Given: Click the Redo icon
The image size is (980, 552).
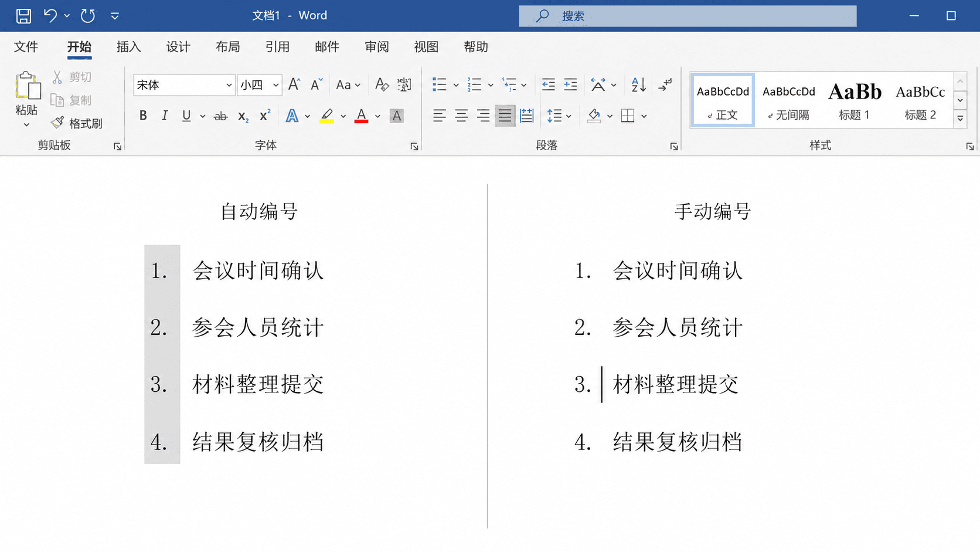Looking at the screenshot, I should click(x=88, y=16).
